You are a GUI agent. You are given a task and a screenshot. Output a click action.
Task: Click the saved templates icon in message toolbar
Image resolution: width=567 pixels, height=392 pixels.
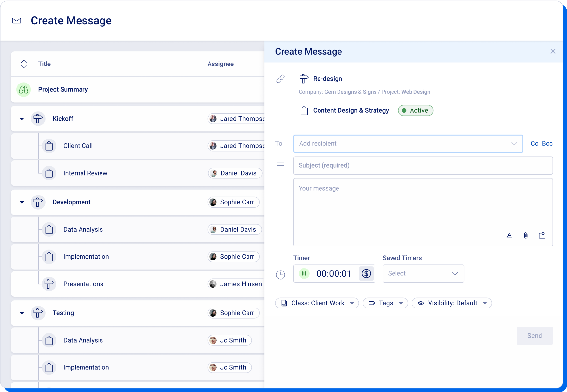[x=542, y=235]
